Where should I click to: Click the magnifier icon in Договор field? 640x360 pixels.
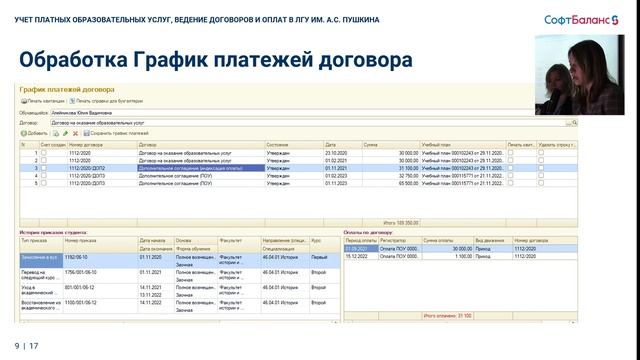tap(574, 123)
